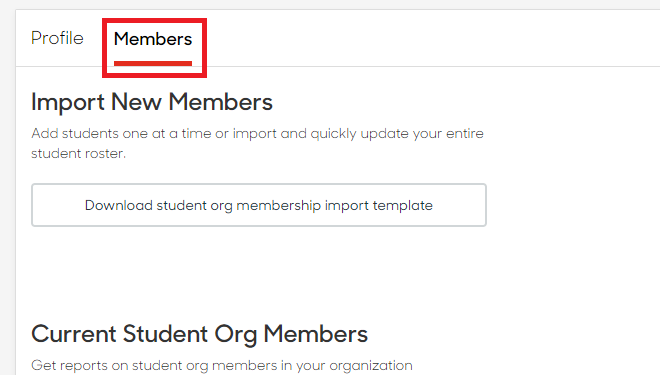Select the Import New Members heading
660x375 pixels.
152,102
